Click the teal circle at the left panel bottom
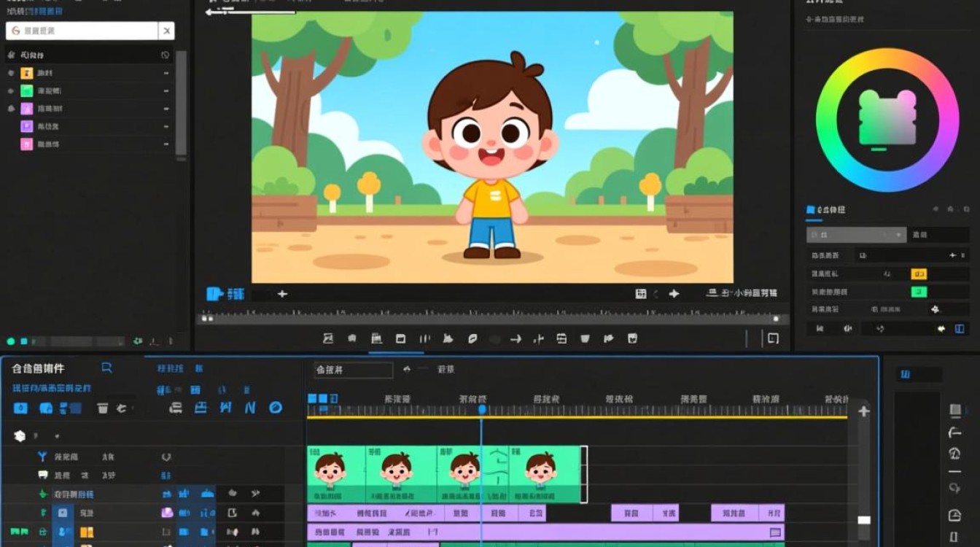The width and height of the screenshot is (980, 547). (11, 341)
